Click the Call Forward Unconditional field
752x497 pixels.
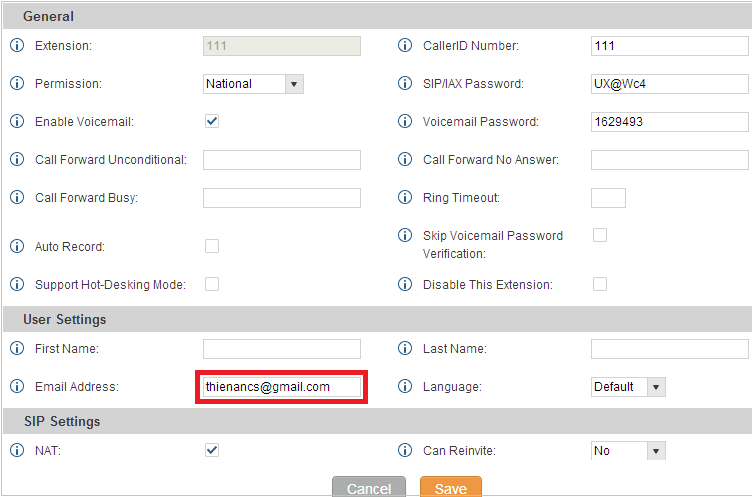pyautogui.click(x=282, y=160)
